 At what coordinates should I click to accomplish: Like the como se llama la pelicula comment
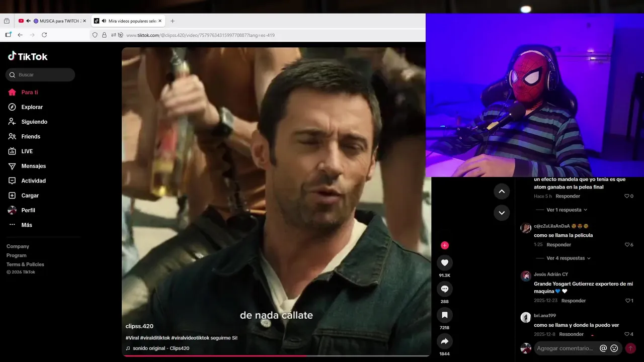(x=627, y=245)
